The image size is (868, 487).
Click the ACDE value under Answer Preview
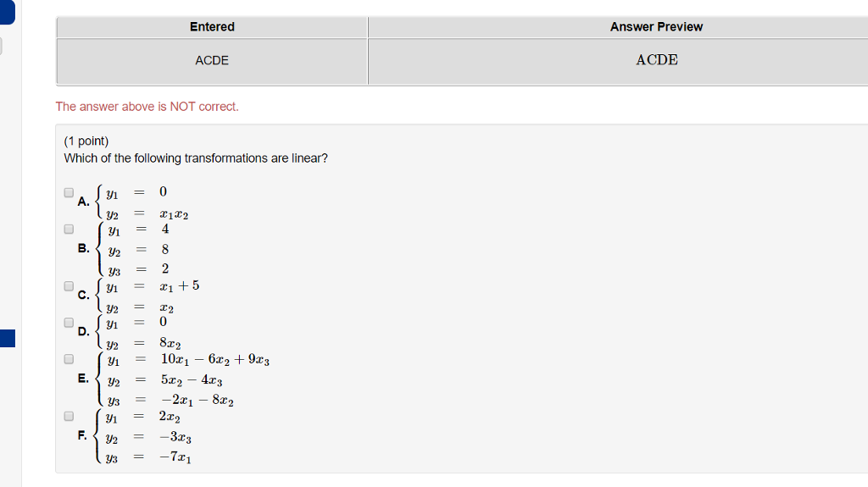pos(657,60)
